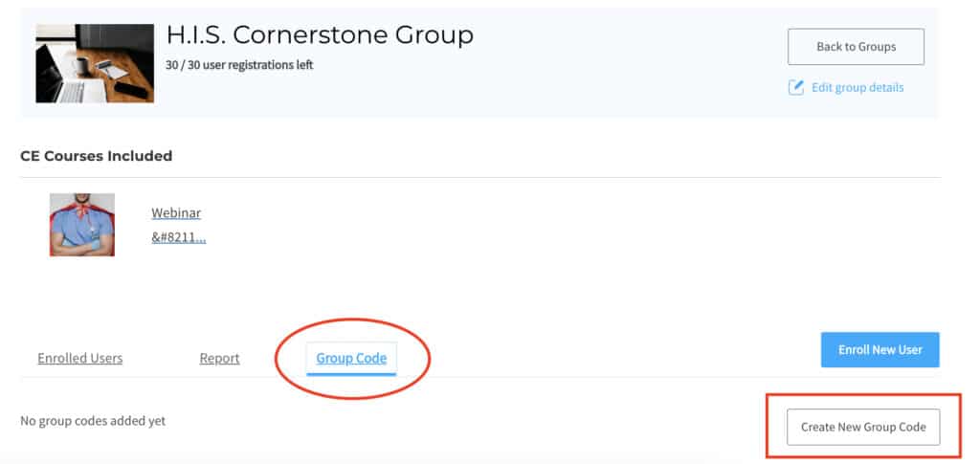Click the No group codes added yet message
The height and width of the screenshot is (464, 980).
tap(93, 421)
